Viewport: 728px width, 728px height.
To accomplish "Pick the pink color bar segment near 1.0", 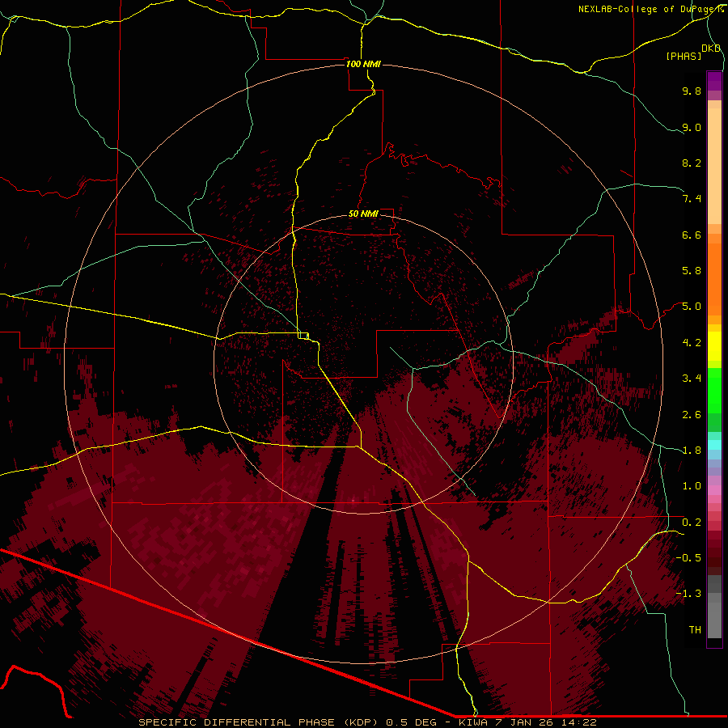I will pyautogui.click(x=714, y=490).
